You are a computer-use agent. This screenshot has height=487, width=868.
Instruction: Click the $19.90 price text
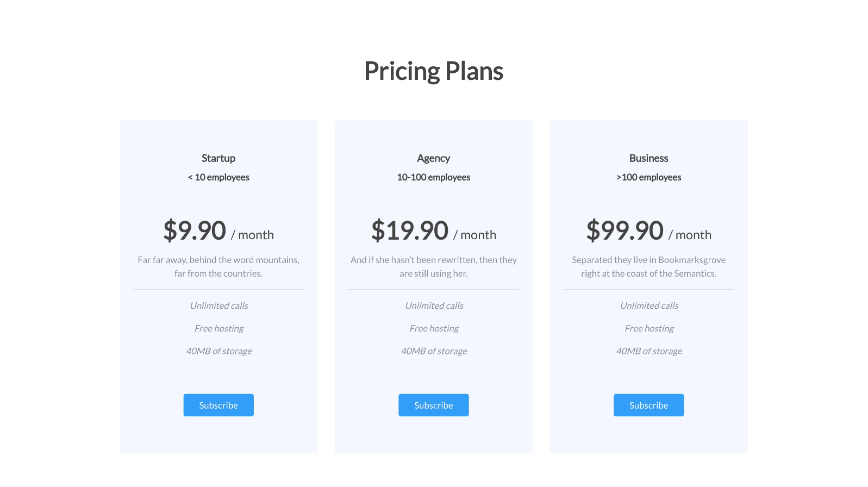pyautogui.click(x=410, y=230)
